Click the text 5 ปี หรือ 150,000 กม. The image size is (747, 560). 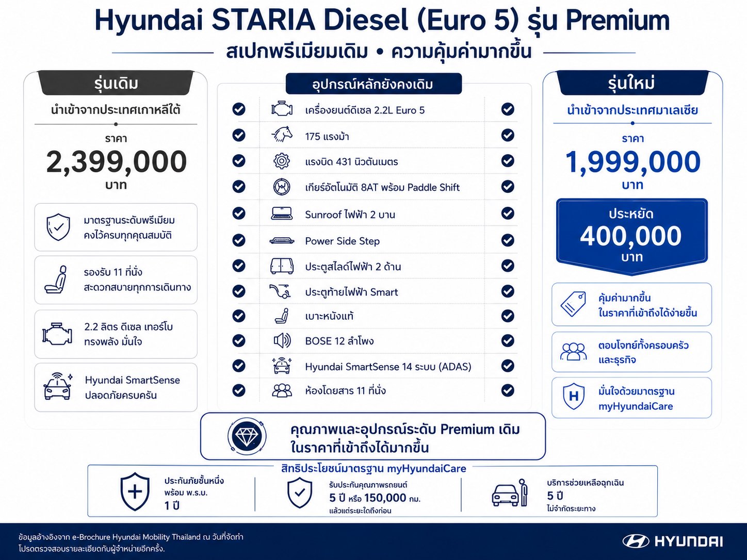click(375, 498)
